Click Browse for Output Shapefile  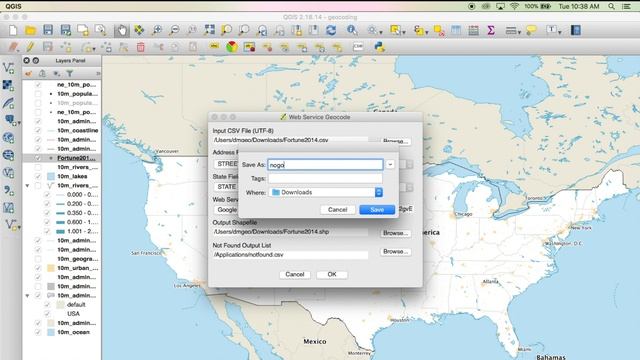click(x=395, y=233)
